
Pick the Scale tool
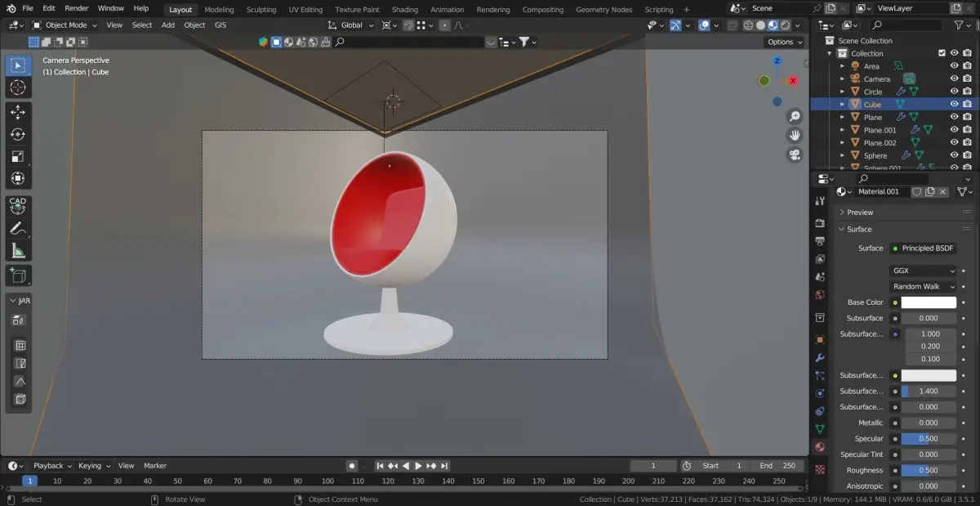[18, 156]
